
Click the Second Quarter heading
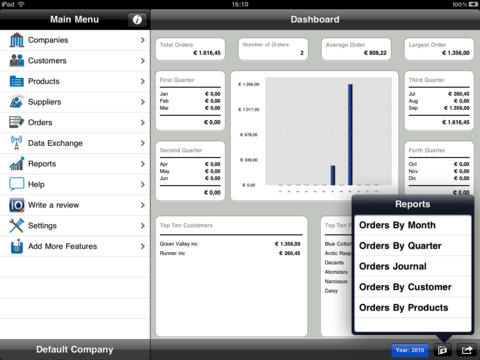(x=181, y=150)
